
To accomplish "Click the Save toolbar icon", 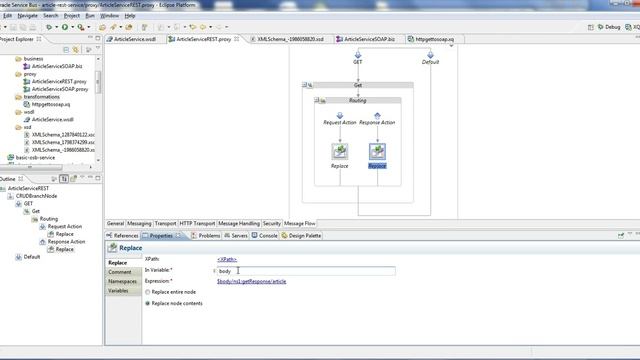I will click(13, 27).
